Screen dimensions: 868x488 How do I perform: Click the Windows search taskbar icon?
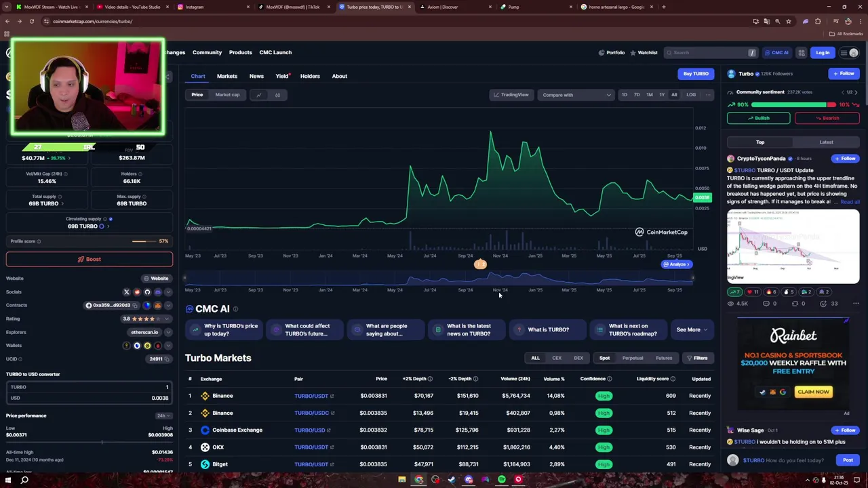(24, 481)
